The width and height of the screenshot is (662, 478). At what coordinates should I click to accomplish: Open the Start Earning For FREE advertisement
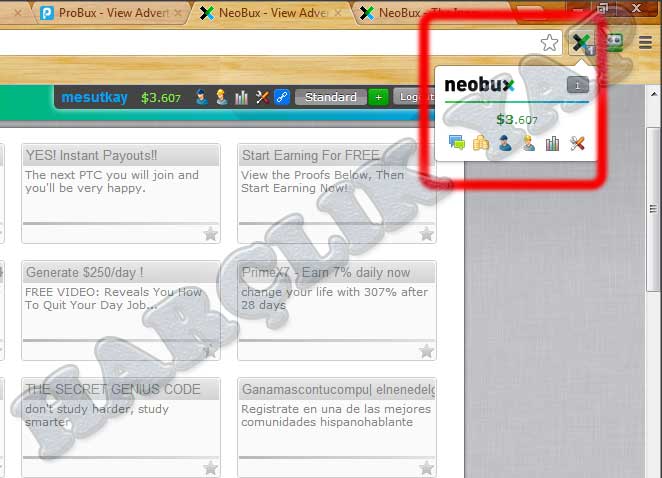336,193
